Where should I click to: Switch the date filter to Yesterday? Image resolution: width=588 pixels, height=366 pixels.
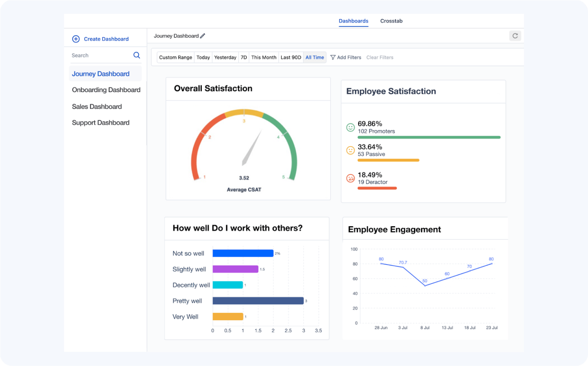tap(225, 57)
